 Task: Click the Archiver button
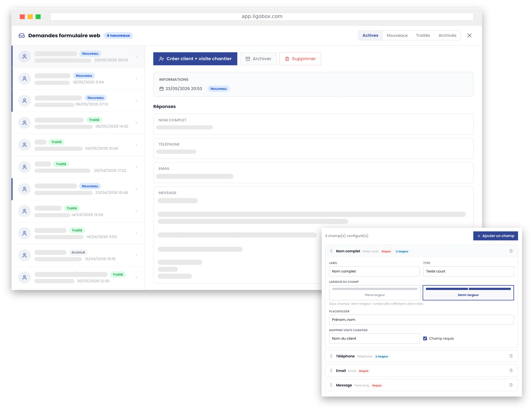click(x=258, y=59)
